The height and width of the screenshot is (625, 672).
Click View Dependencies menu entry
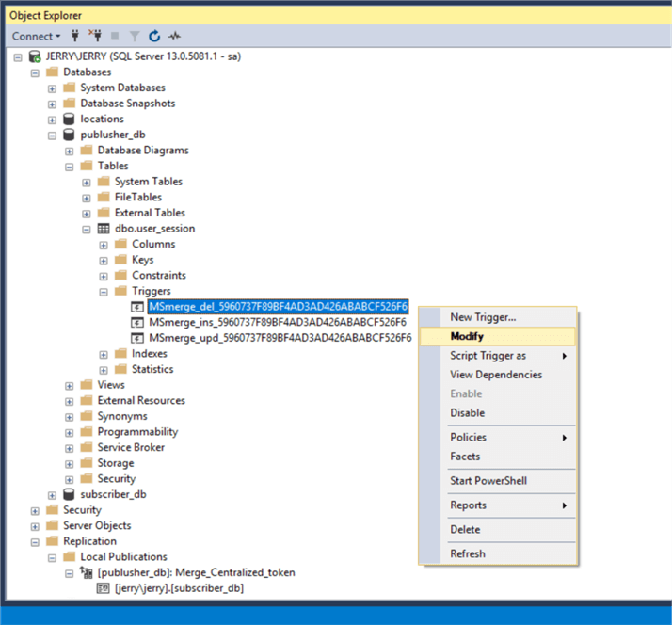(x=495, y=375)
